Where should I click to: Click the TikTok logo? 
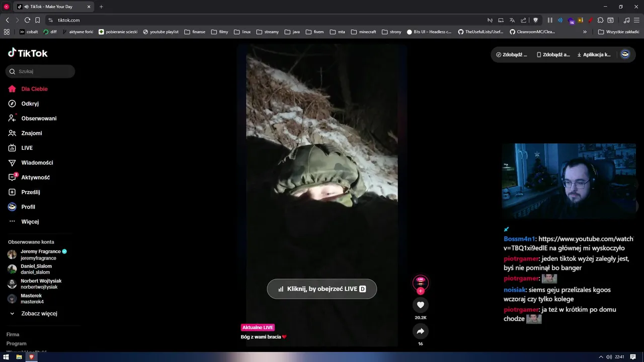click(x=28, y=53)
